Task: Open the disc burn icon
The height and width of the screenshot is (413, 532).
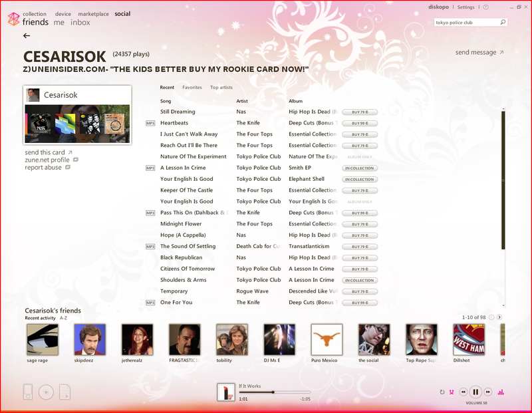Action: coord(46,392)
